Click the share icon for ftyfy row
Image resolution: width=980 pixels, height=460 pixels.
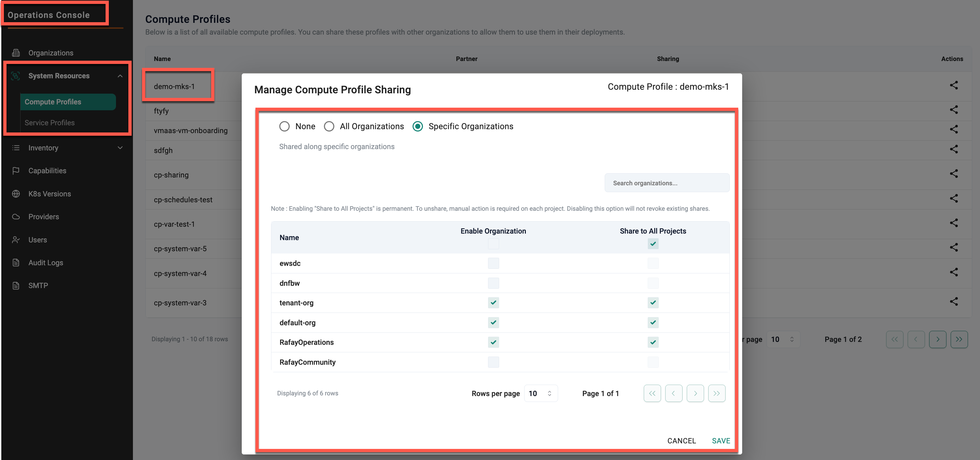[x=953, y=110]
